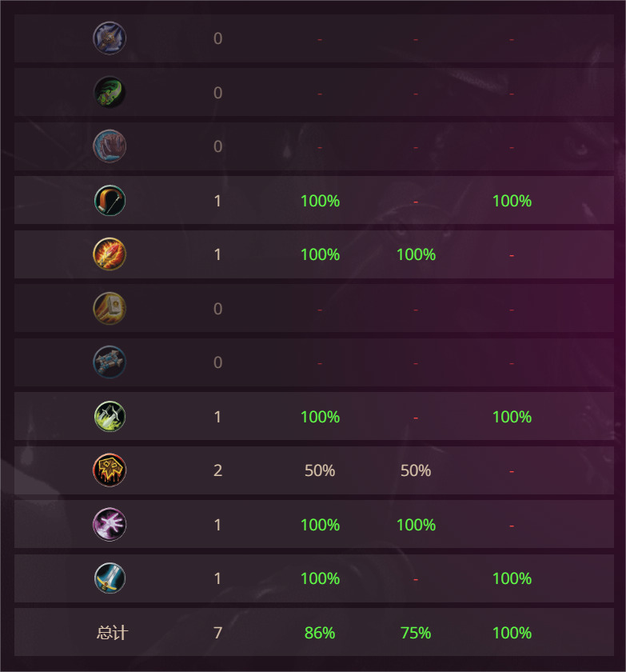
Task: Click the purple shadow hand priest icon
Action: (110, 524)
